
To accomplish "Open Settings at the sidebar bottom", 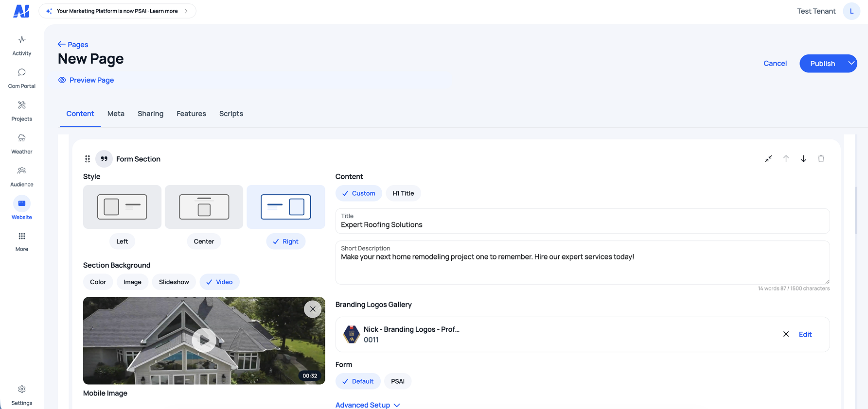I will [x=22, y=395].
